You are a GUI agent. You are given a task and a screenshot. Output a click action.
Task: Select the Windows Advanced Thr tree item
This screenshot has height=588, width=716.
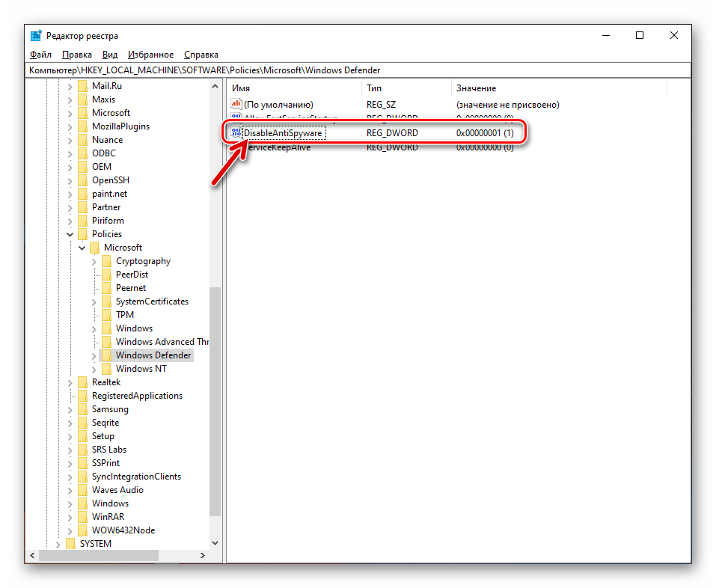coord(162,342)
